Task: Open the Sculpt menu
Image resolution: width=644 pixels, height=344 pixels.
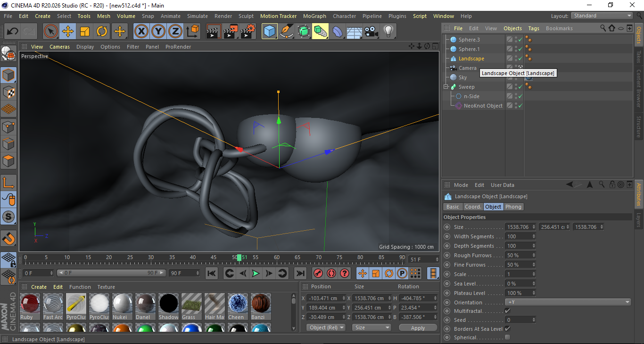Action: tap(246, 16)
